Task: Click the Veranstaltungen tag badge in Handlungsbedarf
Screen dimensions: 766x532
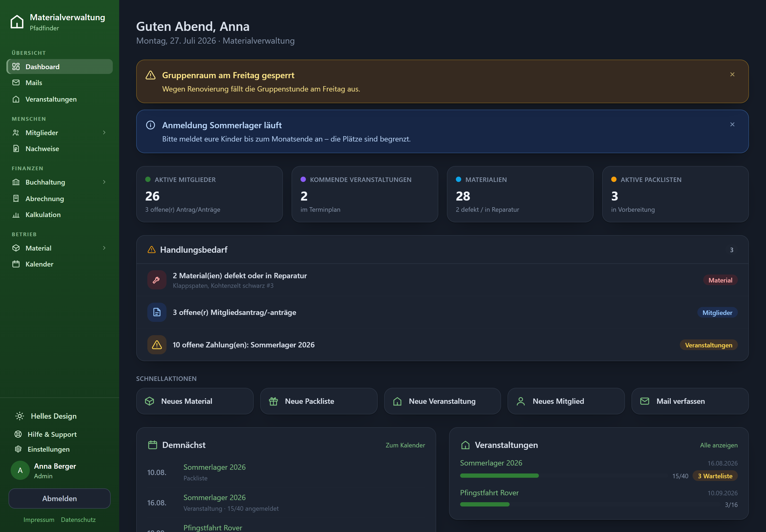Action: pyautogui.click(x=709, y=345)
